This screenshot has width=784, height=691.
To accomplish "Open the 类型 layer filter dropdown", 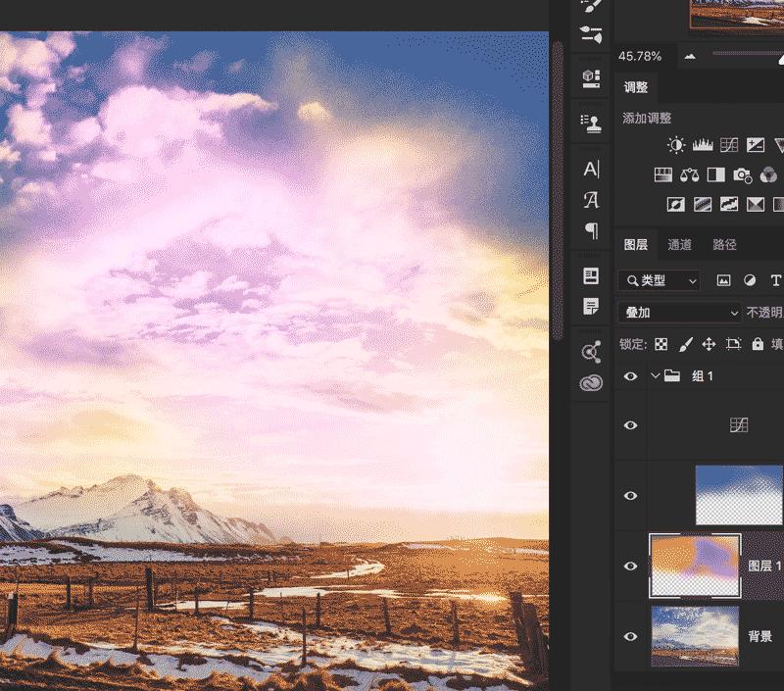I will [x=660, y=280].
